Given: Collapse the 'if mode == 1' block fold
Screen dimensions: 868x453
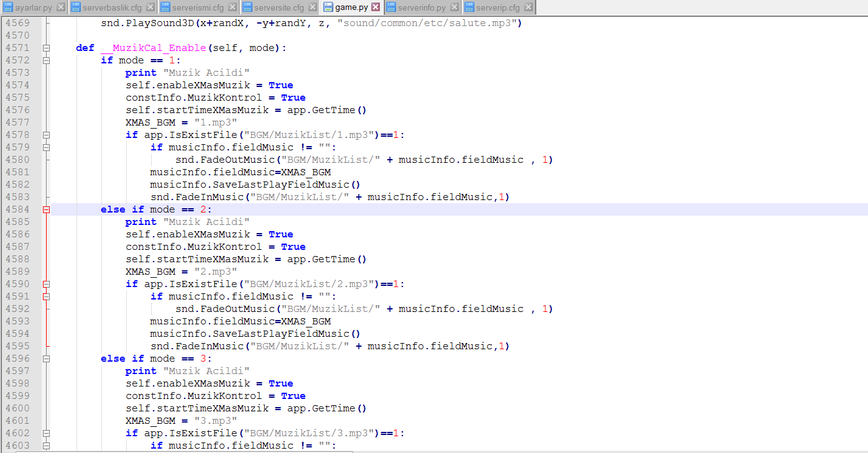Looking at the screenshot, I should click(46, 60).
